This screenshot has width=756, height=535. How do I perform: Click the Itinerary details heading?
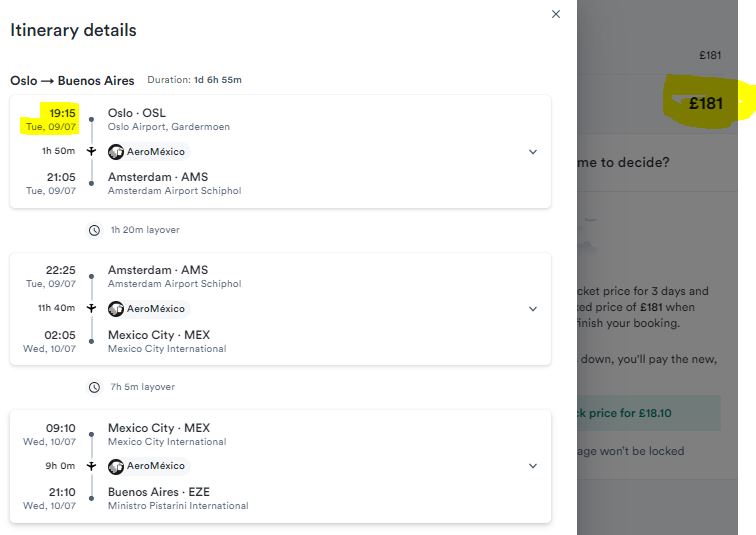tap(73, 30)
